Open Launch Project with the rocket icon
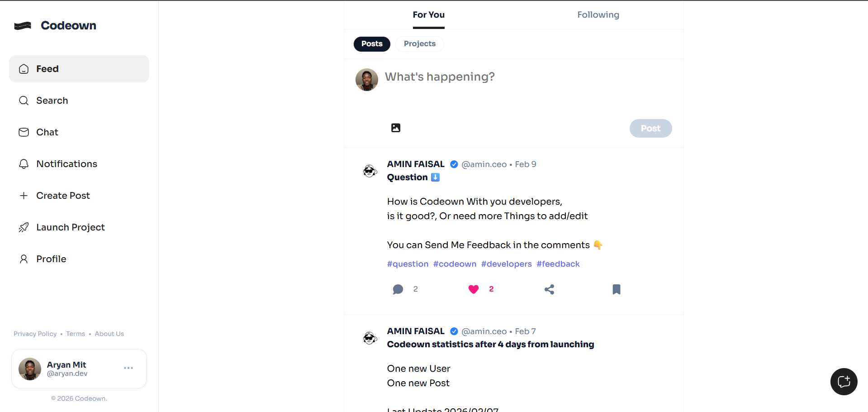868x412 pixels. [24, 227]
